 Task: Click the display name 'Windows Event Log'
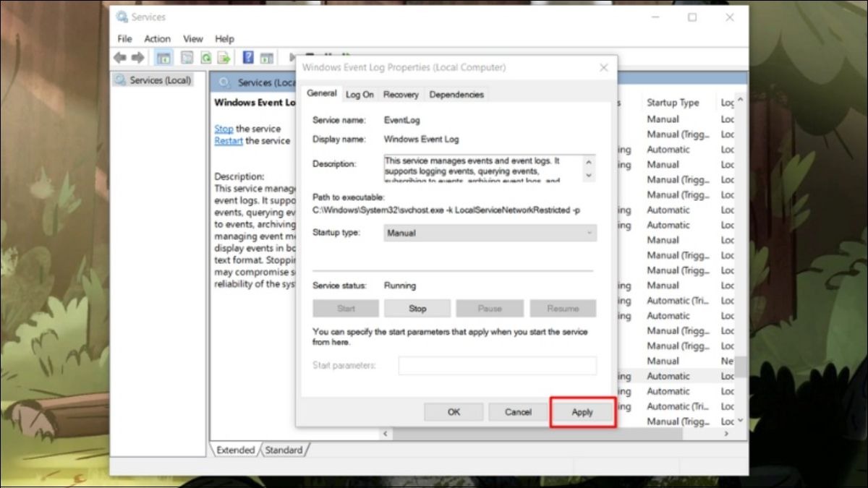(x=421, y=139)
